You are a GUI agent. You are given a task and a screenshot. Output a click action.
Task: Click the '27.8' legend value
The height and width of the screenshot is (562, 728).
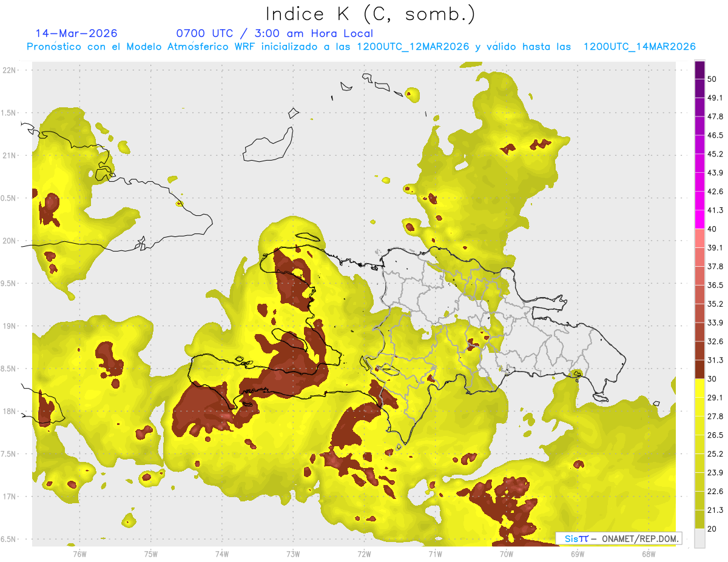[715, 416]
